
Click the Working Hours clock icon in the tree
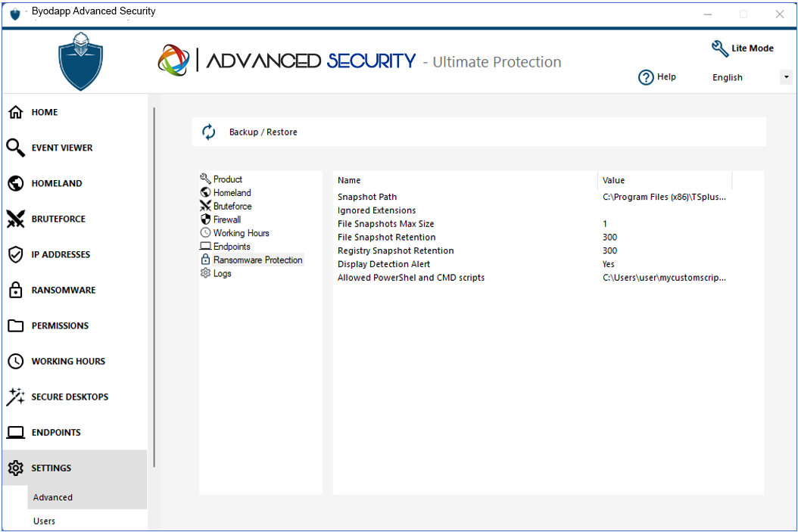(206, 232)
